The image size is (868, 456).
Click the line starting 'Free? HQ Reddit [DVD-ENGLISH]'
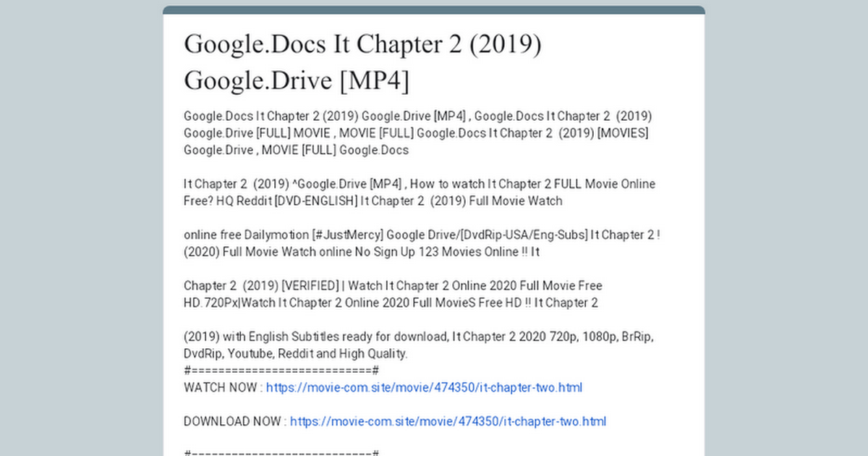[373, 200]
